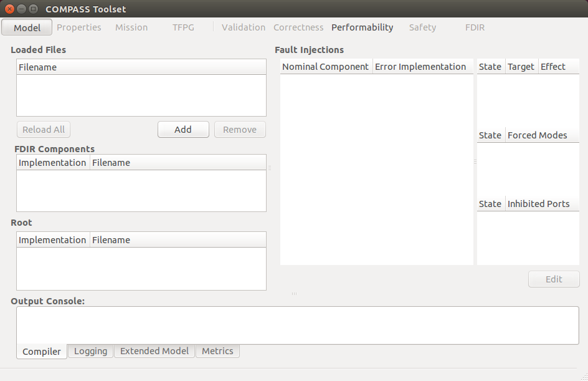Sort by Error Implementation column
The width and height of the screenshot is (588, 381).
[x=423, y=67]
